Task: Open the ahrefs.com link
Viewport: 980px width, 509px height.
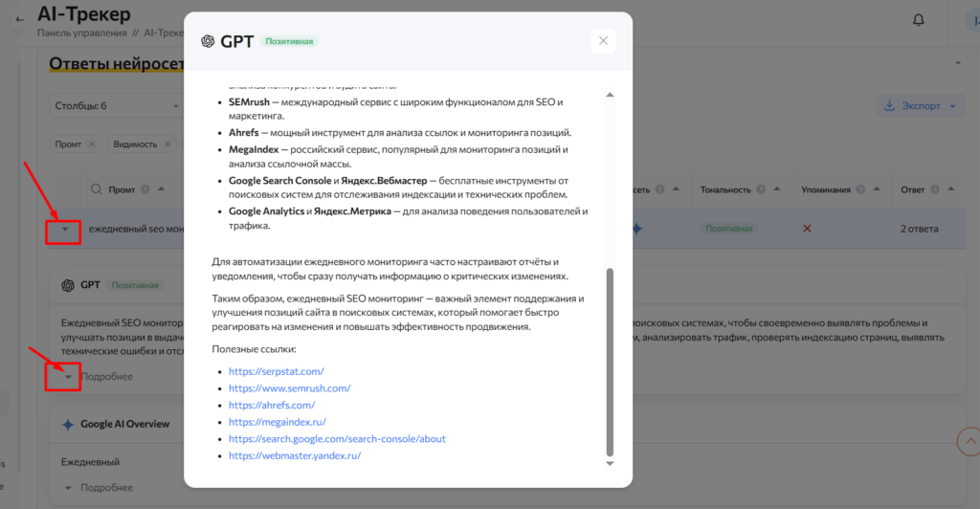Action: point(272,405)
